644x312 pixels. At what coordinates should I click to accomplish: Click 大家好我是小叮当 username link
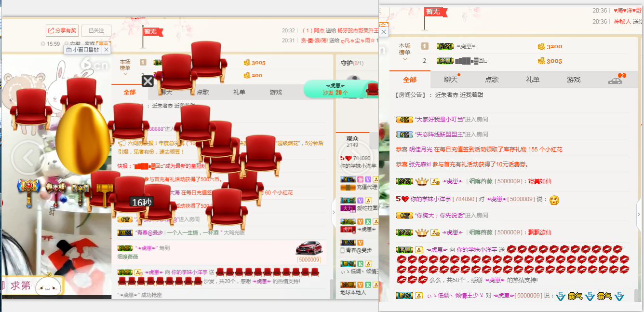[x=439, y=119]
